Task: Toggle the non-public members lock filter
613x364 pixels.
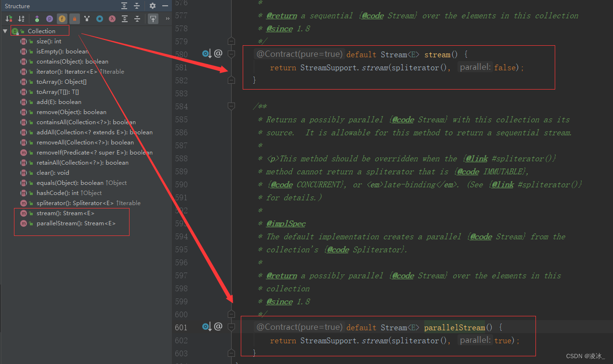Action: 75,18
